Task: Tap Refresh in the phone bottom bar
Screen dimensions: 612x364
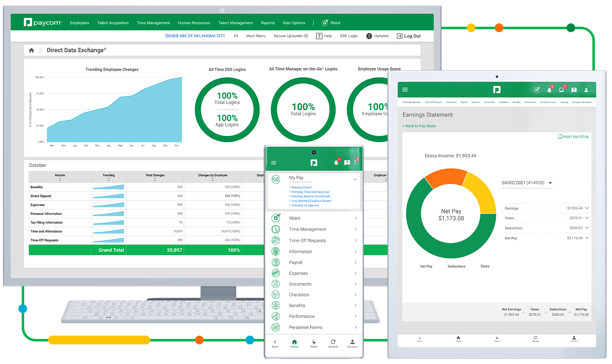Action: click(333, 343)
